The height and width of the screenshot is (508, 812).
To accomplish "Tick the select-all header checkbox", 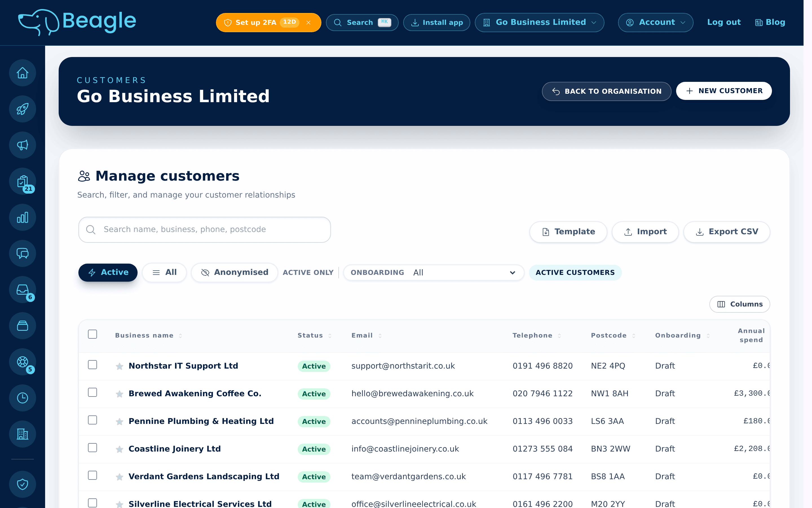I will click(92, 334).
